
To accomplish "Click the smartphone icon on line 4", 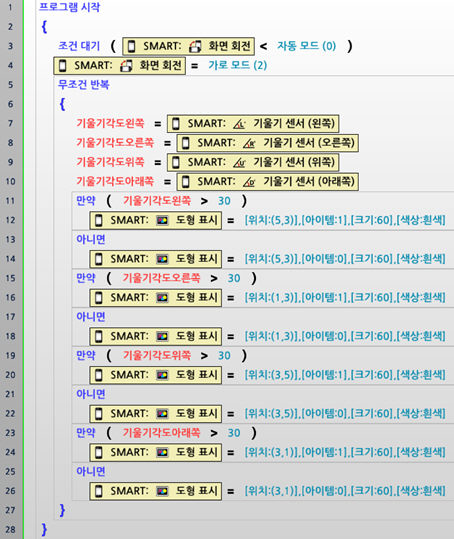I will point(63,66).
